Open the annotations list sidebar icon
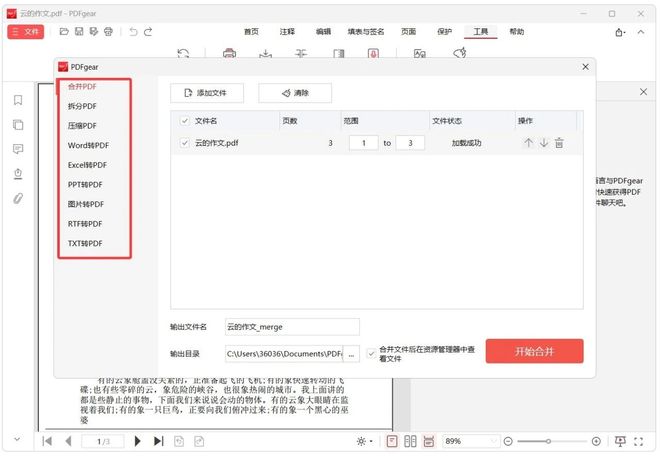This screenshot has width=660, height=456. [18, 149]
